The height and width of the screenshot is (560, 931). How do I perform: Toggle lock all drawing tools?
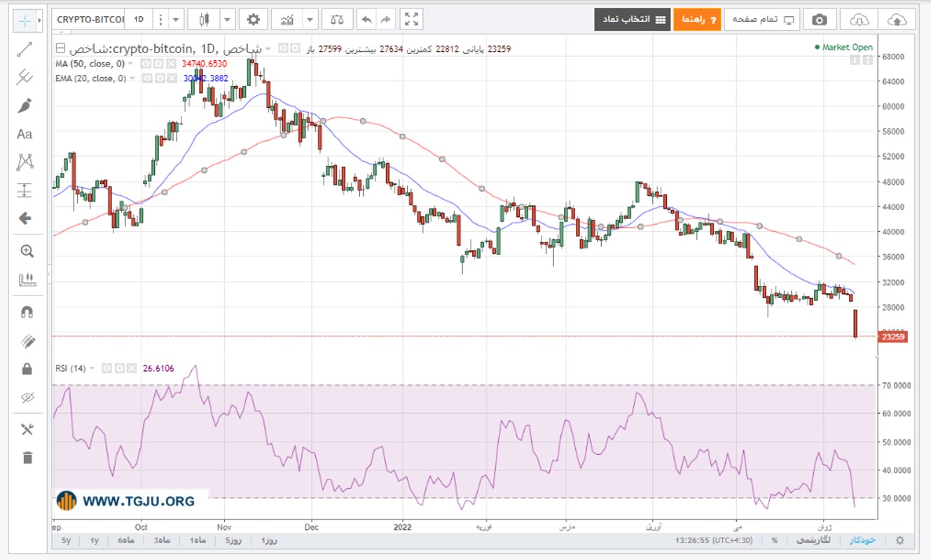(27, 368)
